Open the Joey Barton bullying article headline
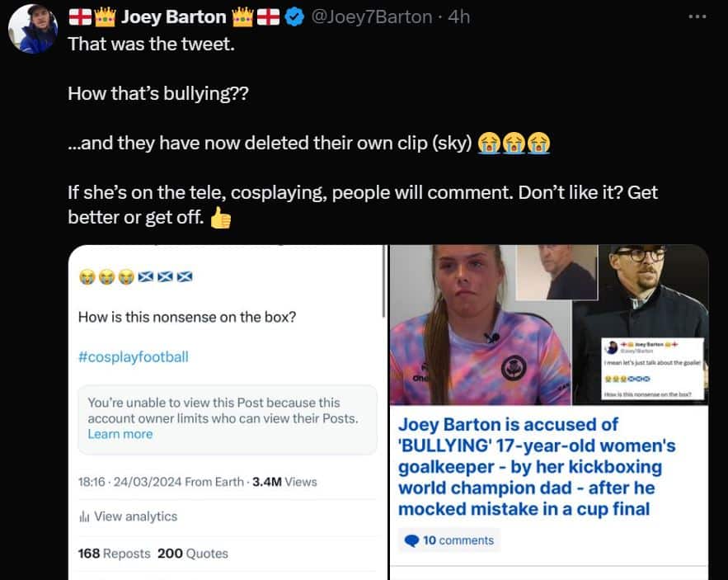Viewport: 728px width, 580px height. coord(537,467)
